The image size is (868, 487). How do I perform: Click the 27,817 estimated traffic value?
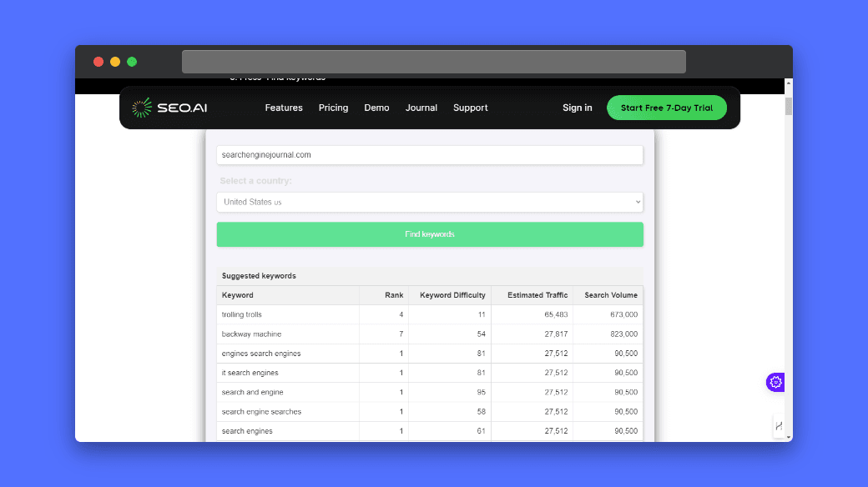556,334
